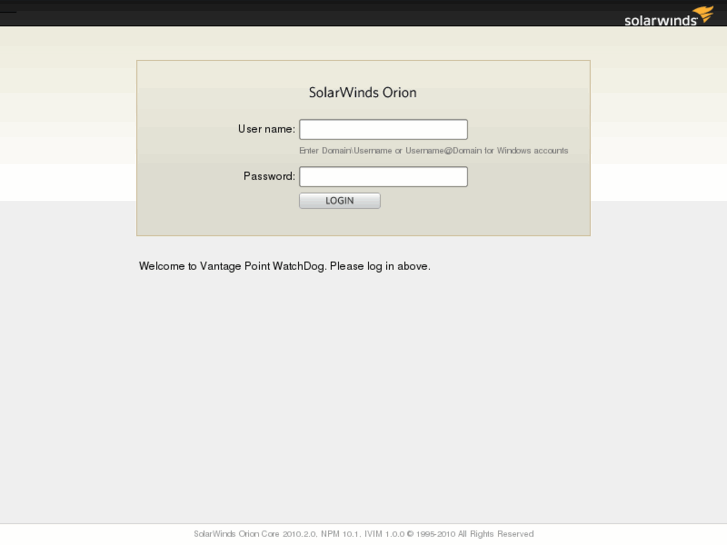727x545 pixels.
Task: Click the Welcome to Vantage Point WatchDog message
Action: (285, 266)
